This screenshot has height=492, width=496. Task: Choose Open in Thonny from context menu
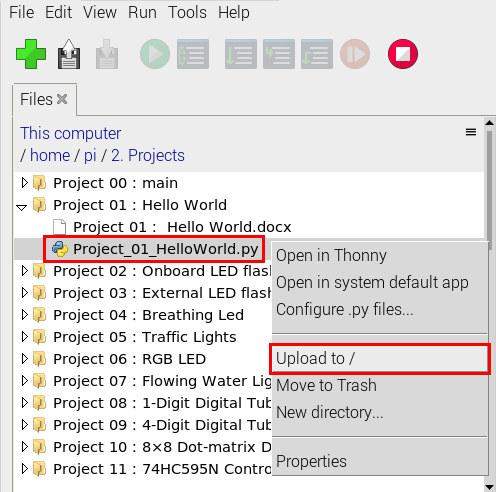pyautogui.click(x=379, y=256)
